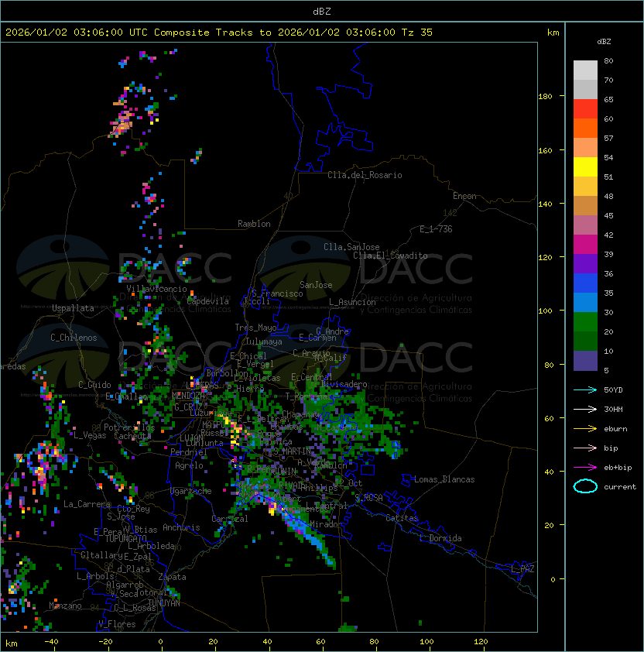This screenshot has width=644, height=652.
Task: Pick the tan 48-45 dBZ swatch
Action: 585,206
